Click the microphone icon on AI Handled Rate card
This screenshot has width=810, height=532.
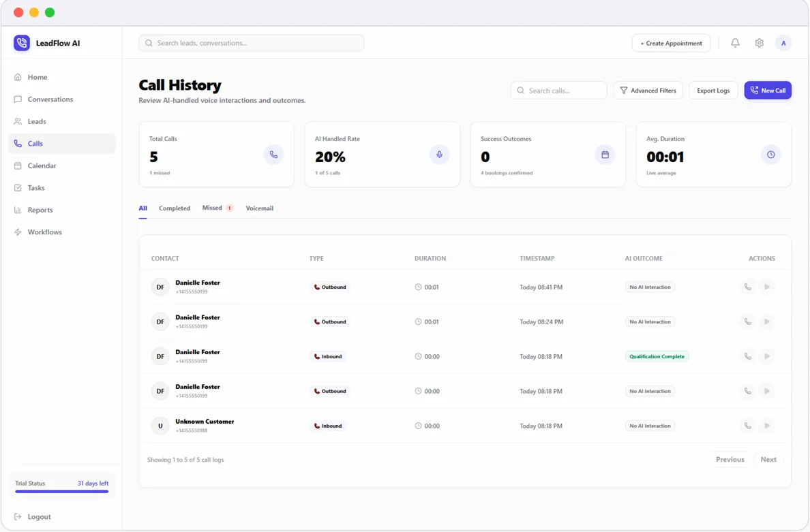tap(440, 155)
